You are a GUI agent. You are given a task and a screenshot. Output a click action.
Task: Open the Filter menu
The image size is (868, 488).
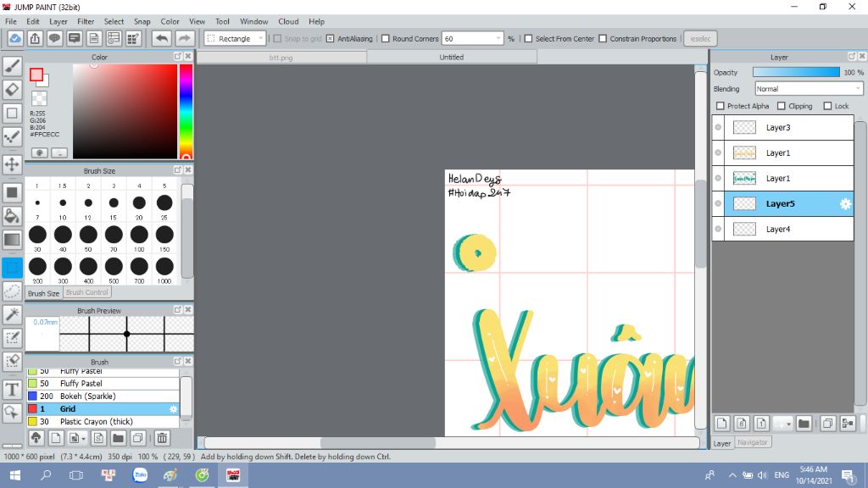[86, 21]
